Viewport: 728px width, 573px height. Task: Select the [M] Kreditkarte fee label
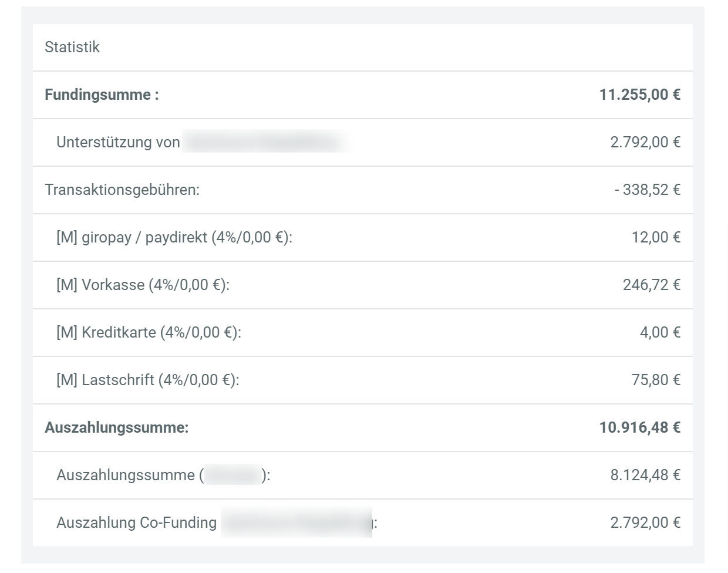tap(149, 332)
